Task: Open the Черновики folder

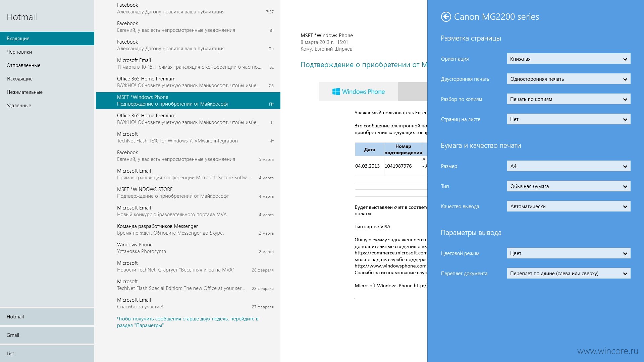Action: [47, 52]
